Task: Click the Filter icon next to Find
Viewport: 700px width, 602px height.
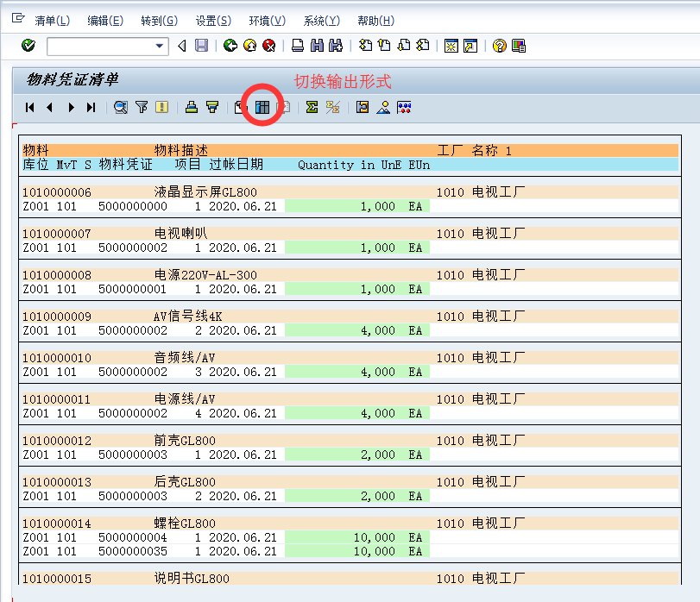Action: [x=141, y=106]
